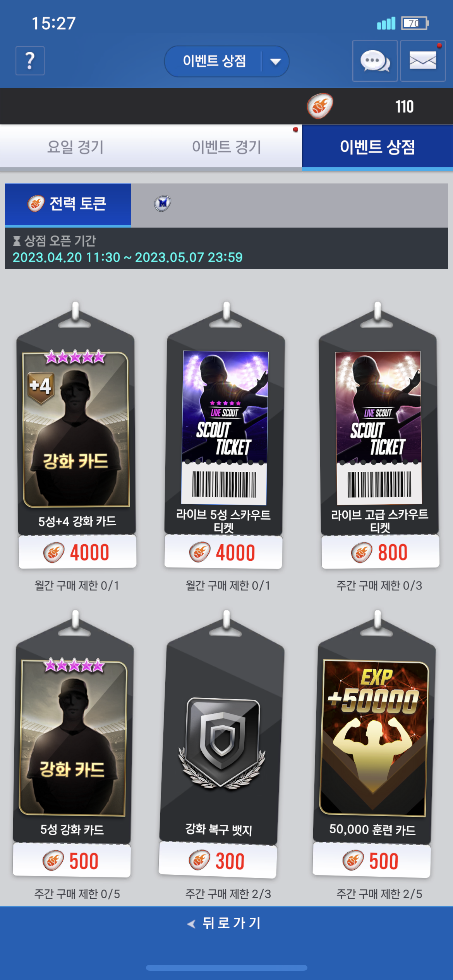The width and height of the screenshot is (453, 980).
Task: Tap the token currency icon beside 110
Action: 320,106
